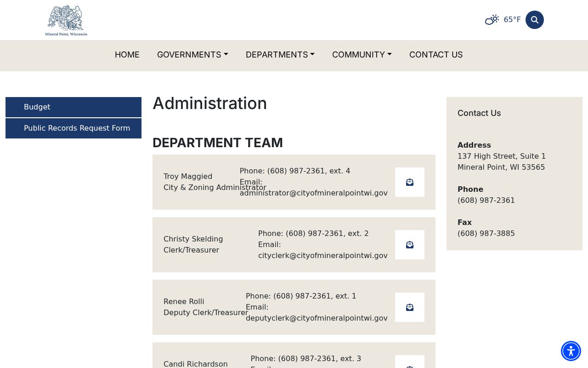Click the Contact Us panel heading

point(479,113)
